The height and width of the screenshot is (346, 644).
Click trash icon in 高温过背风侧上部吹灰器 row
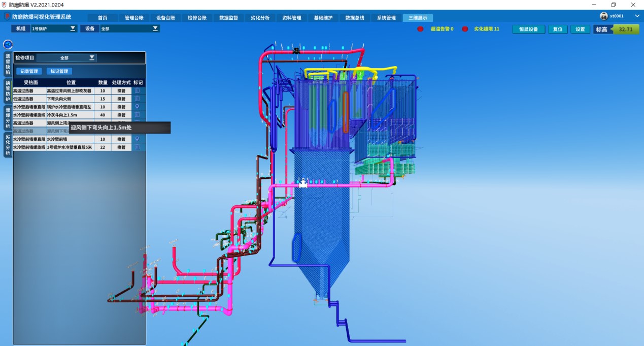click(x=137, y=91)
